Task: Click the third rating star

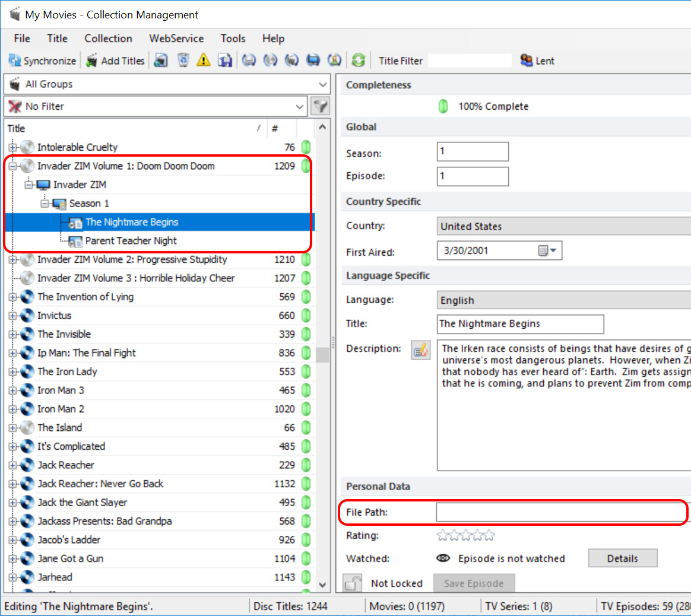Action: (466, 535)
